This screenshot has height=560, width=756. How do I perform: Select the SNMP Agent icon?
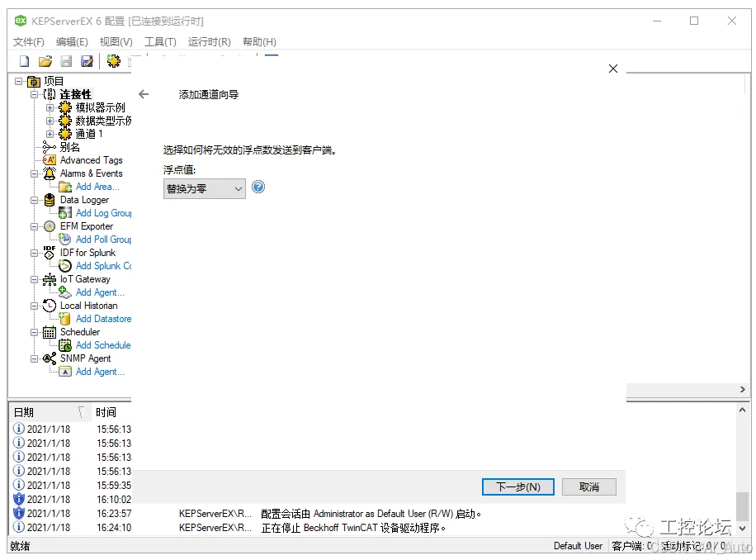click(50, 358)
